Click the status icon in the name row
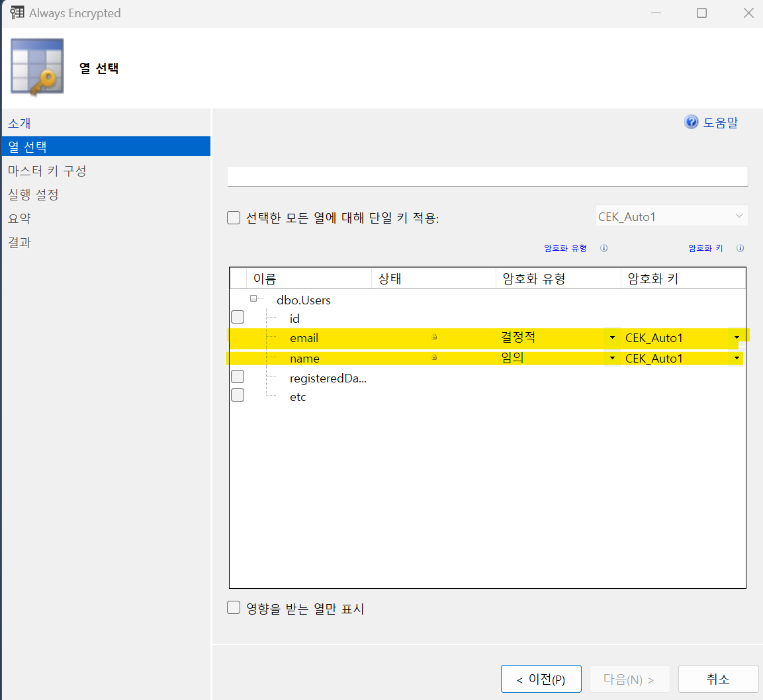Screen dimensions: 763x700 point(435,358)
